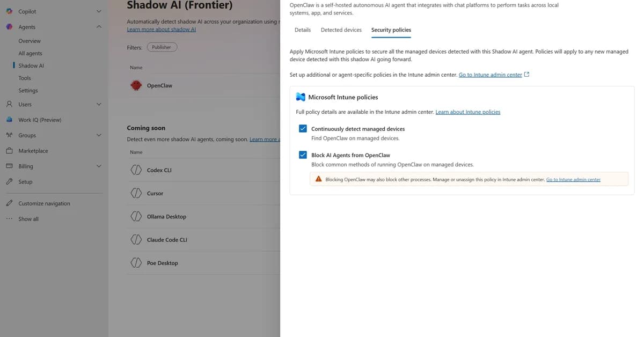Viewport: 644px width, 337px height.
Task: Click Name column header above OpenClaw
Action: 136,68
